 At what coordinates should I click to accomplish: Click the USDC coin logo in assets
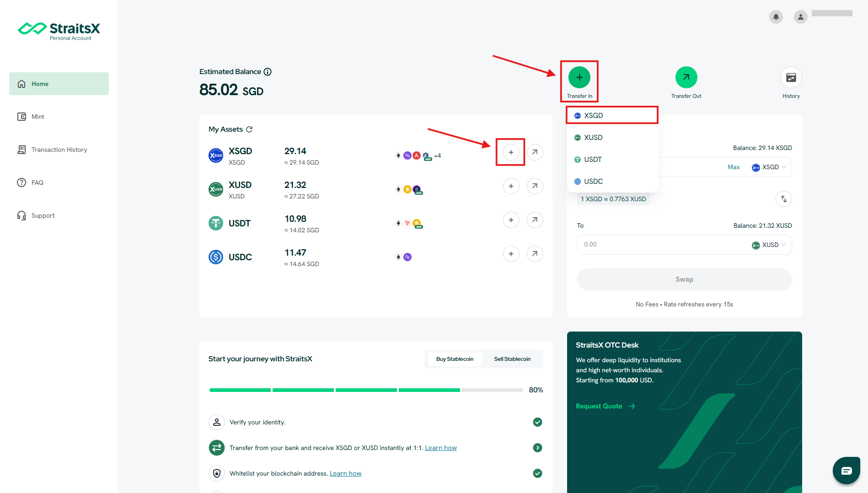216,257
